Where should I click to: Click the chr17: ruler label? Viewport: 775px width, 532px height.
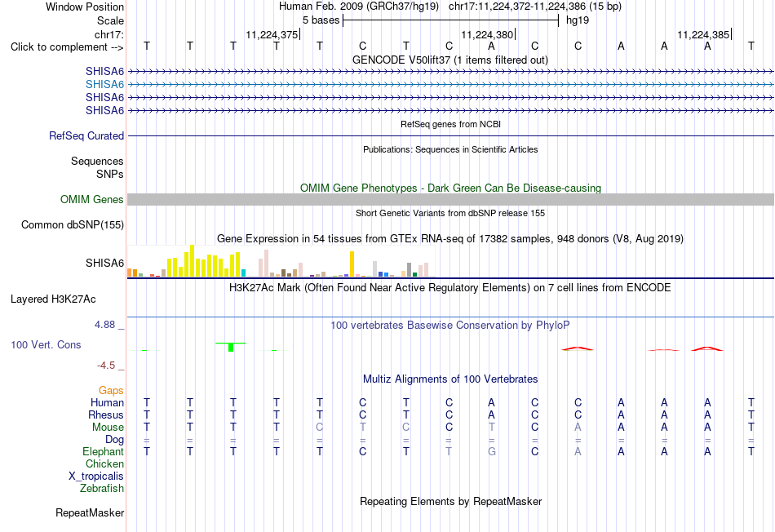click(x=109, y=34)
